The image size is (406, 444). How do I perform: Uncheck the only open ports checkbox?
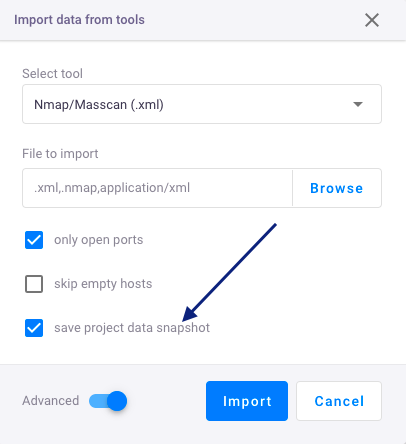[34, 240]
